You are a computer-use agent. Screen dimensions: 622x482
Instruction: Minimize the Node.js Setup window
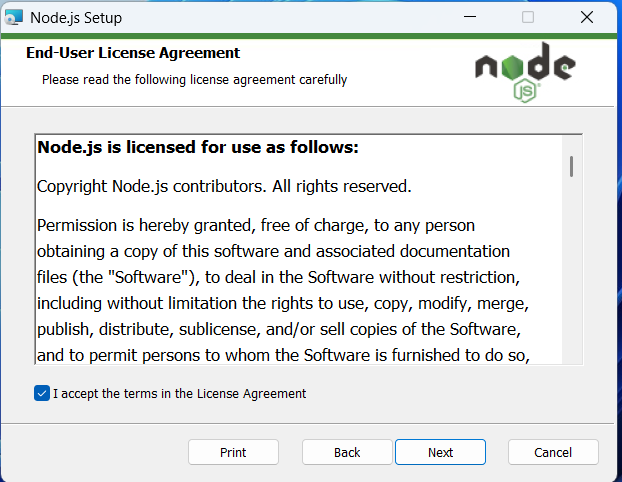(471, 17)
